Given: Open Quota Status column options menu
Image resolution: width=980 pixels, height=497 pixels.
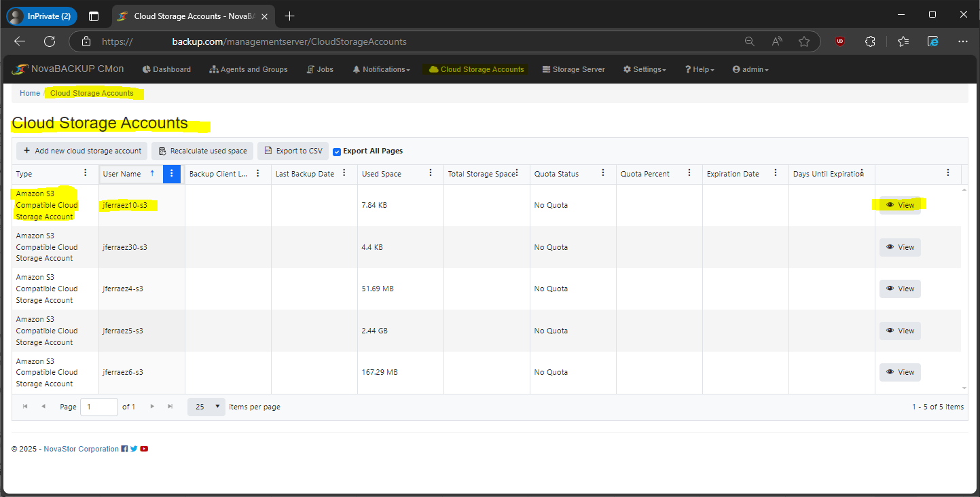Looking at the screenshot, I should coord(602,173).
